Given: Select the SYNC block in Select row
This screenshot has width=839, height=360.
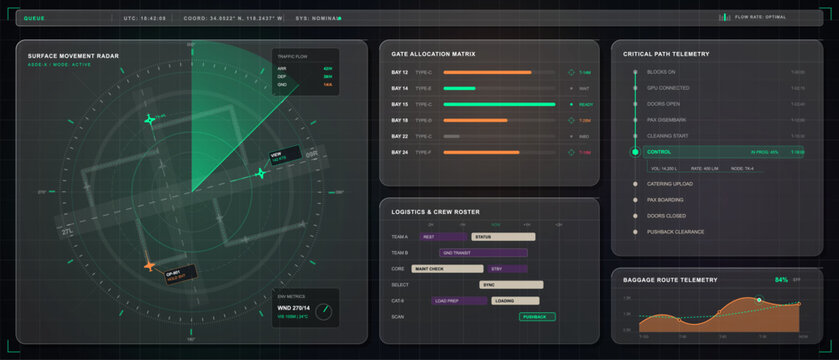Looking at the screenshot, I should [x=511, y=285].
